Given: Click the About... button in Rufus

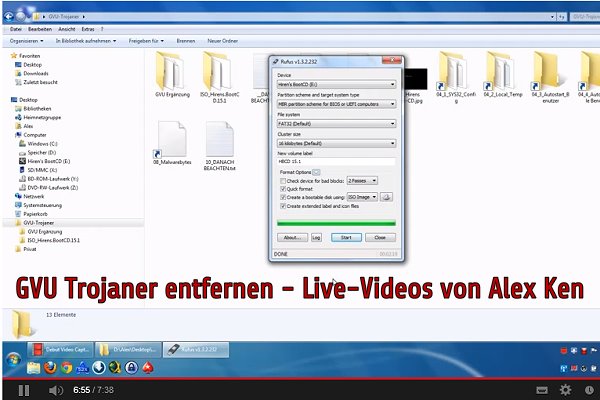Looking at the screenshot, I should [292, 238].
